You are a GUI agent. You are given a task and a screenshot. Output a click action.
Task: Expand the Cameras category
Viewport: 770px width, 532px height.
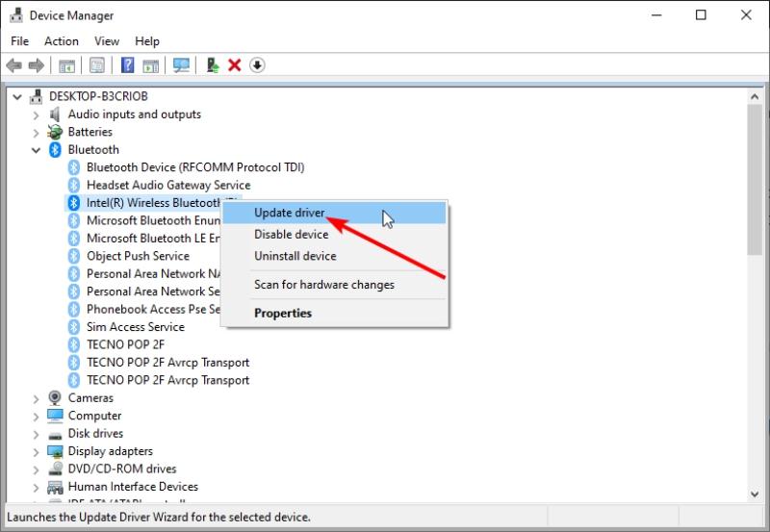click(36, 399)
